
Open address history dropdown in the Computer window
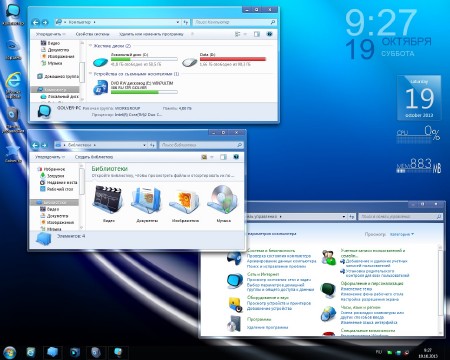click(178, 22)
